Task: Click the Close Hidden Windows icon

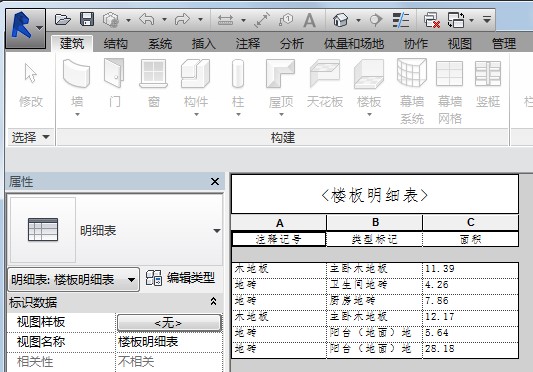Action: [432, 20]
